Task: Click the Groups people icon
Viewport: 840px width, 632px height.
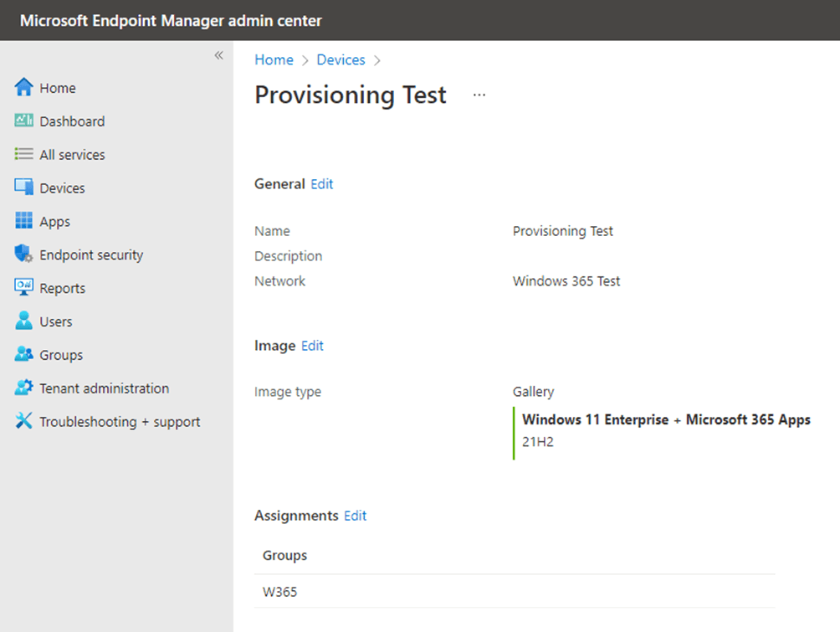Action: [23, 354]
